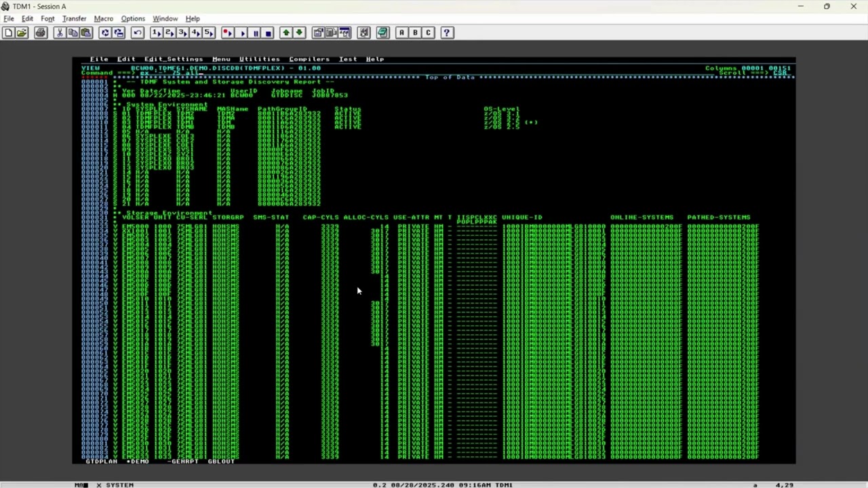
Task: Run macro 4 from the toolbar
Action: (195, 33)
